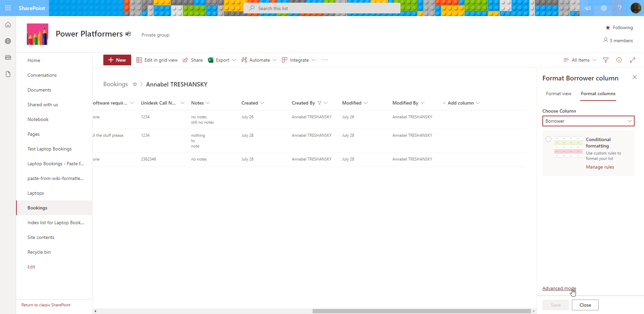644x314 pixels.
Task: Open Recycle bin navigation item
Action: pyautogui.click(x=39, y=252)
